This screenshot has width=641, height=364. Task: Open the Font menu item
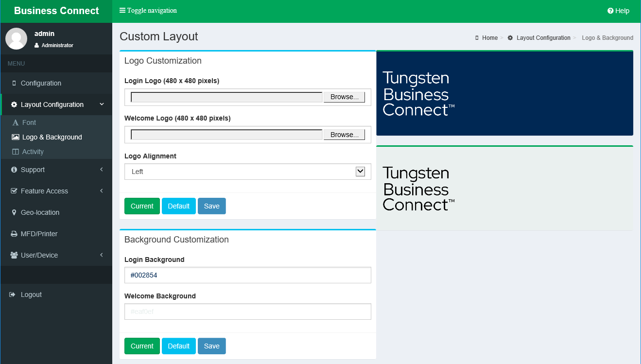click(x=29, y=122)
